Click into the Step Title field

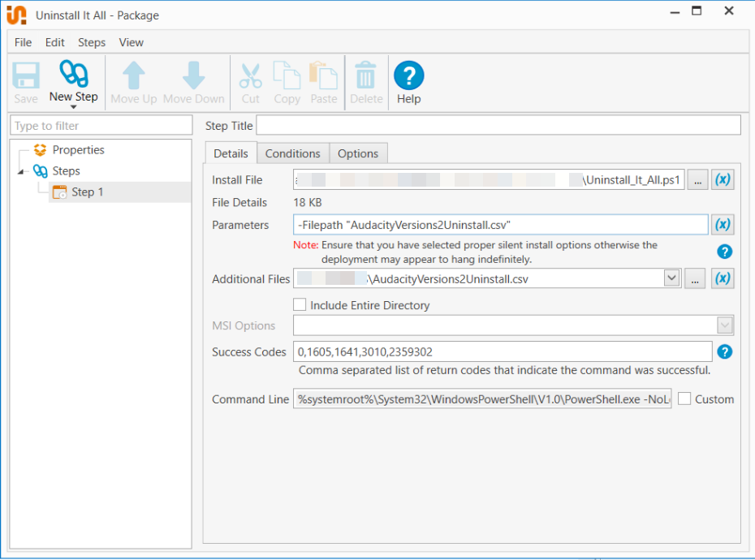(498, 126)
